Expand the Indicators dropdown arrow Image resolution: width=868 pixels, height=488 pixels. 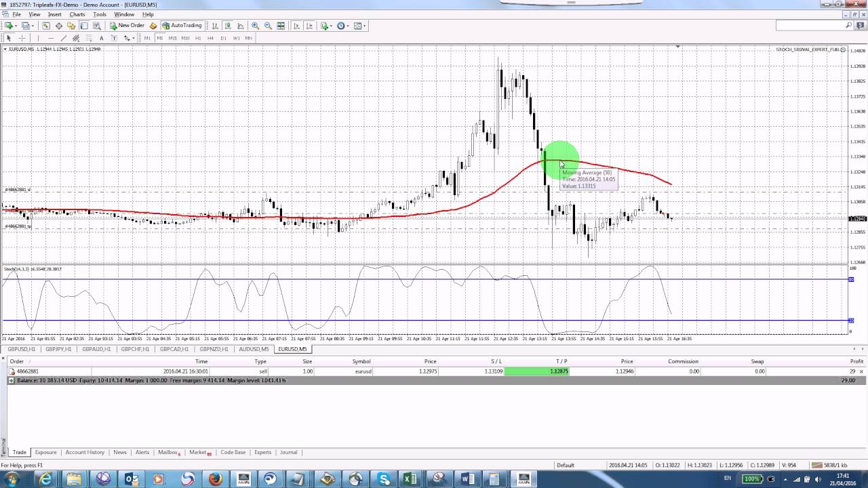(331, 26)
